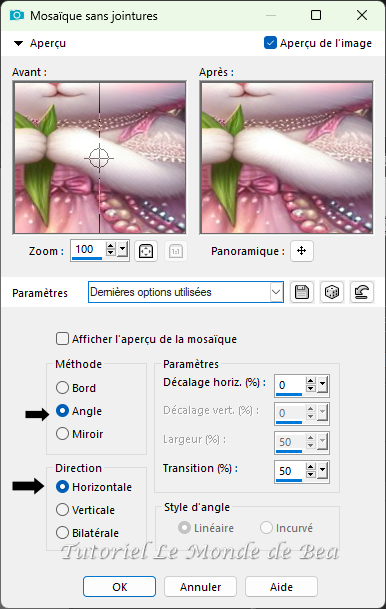Click the Annuler button

200,586
